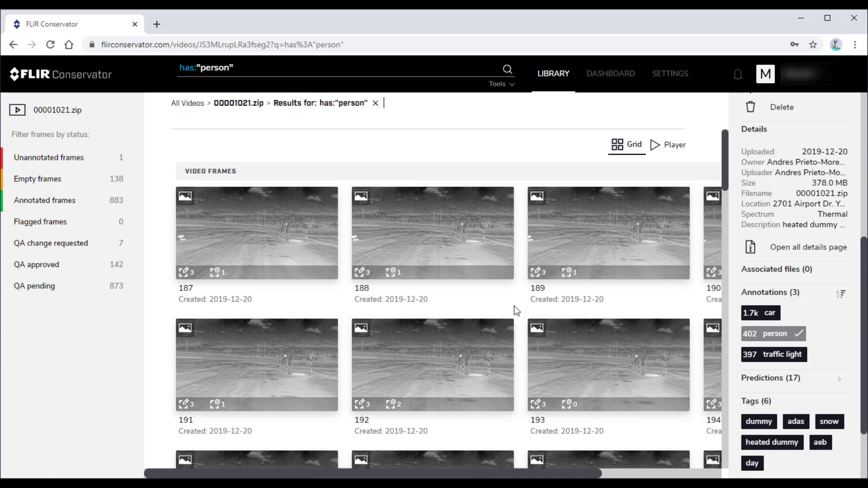Click the search magnifier icon
868x488 pixels.
coord(508,70)
